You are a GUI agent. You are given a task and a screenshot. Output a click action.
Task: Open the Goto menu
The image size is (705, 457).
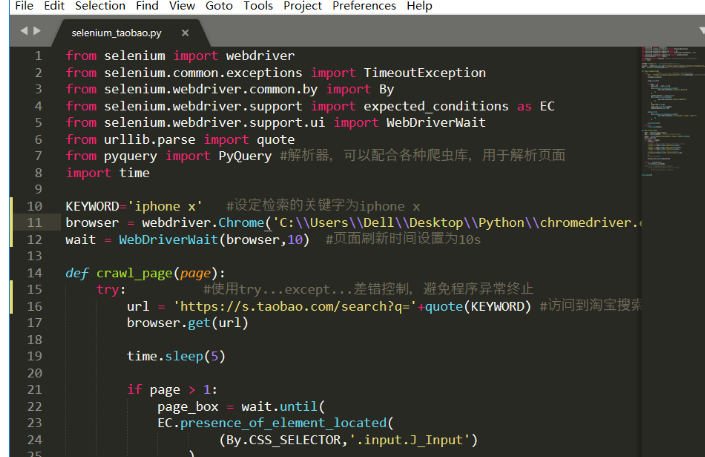[x=219, y=6]
